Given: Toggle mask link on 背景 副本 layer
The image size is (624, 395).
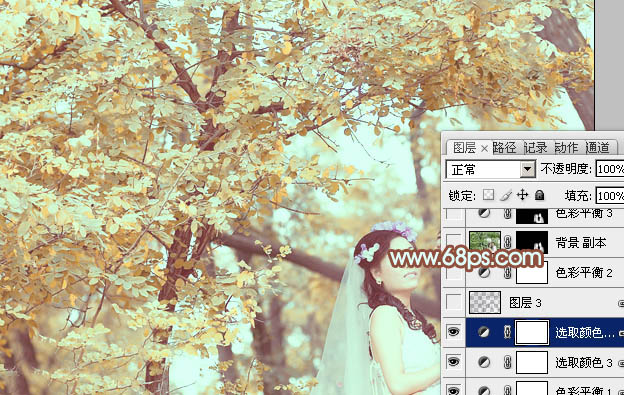Looking at the screenshot, I should click(507, 242).
